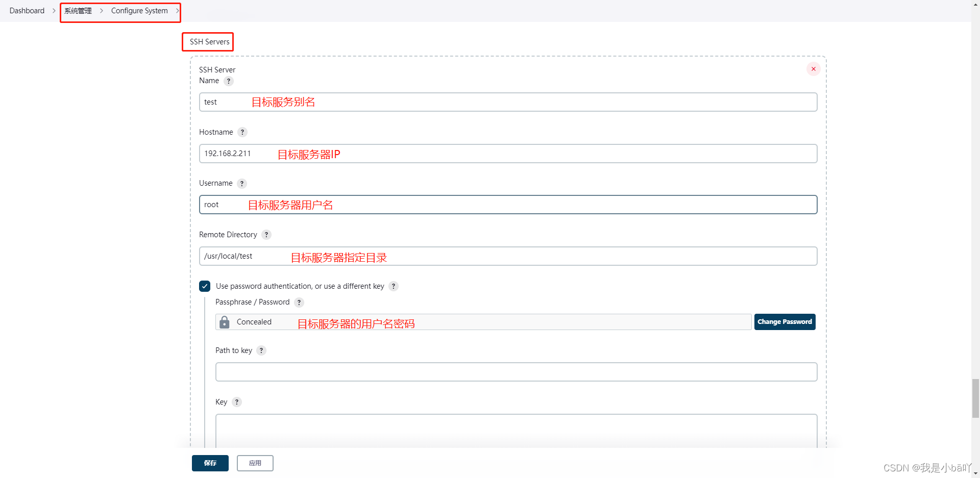
Task: Show help for password authentication option
Action: [x=394, y=286]
